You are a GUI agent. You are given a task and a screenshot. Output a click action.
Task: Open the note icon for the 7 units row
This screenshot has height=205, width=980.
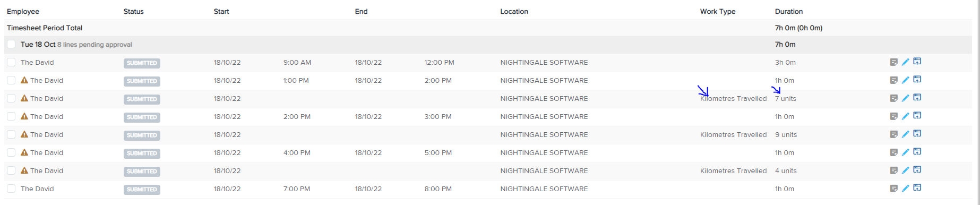pos(893,99)
